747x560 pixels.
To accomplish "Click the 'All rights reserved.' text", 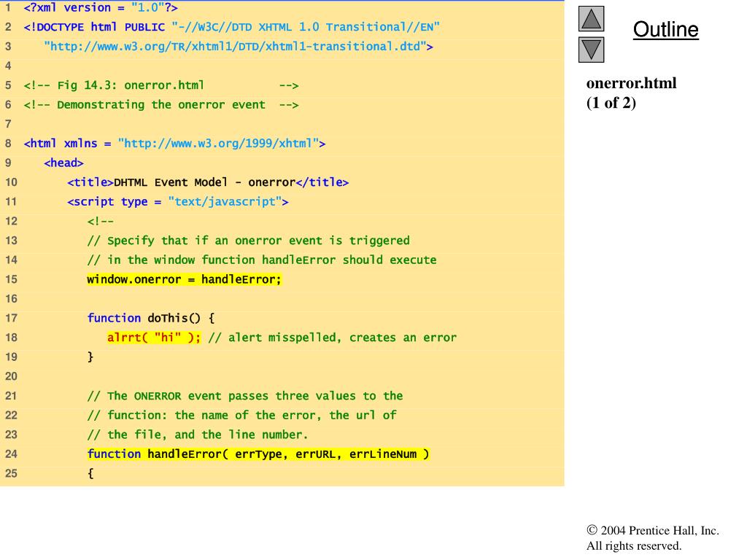I will pos(634,545).
